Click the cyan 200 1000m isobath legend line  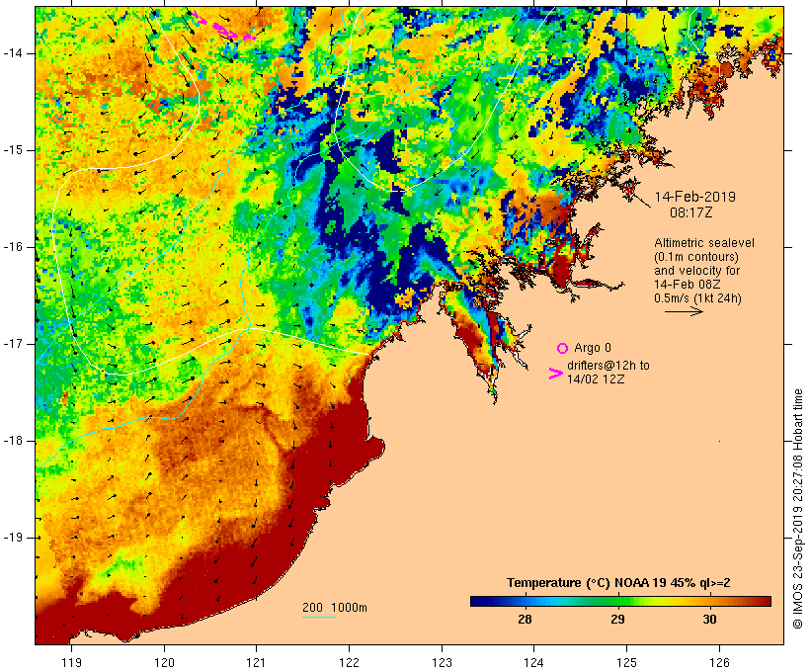point(319,617)
